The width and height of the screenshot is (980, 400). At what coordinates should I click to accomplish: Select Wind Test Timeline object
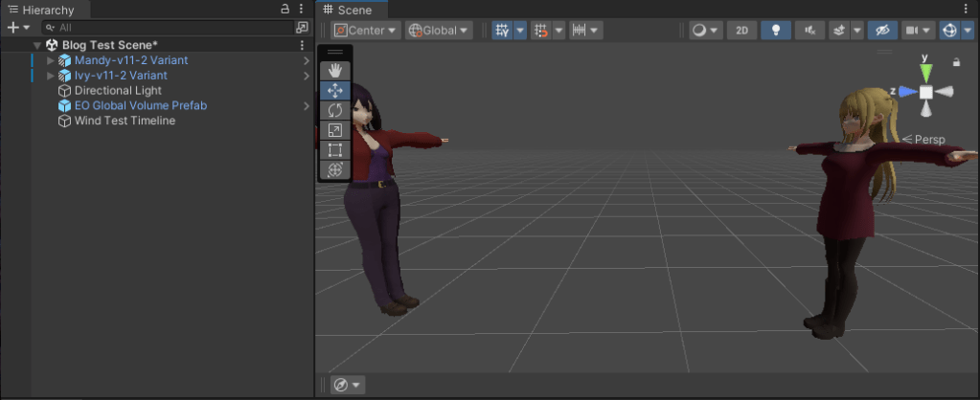125,121
